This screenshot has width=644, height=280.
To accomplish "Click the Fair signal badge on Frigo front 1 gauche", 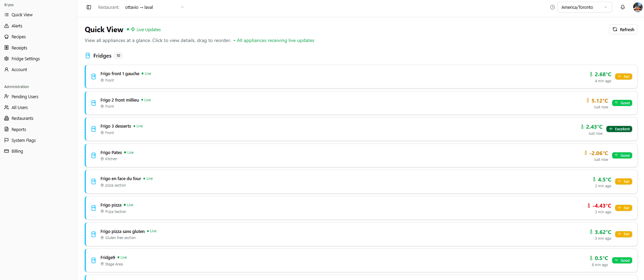I will tap(623, 77).
